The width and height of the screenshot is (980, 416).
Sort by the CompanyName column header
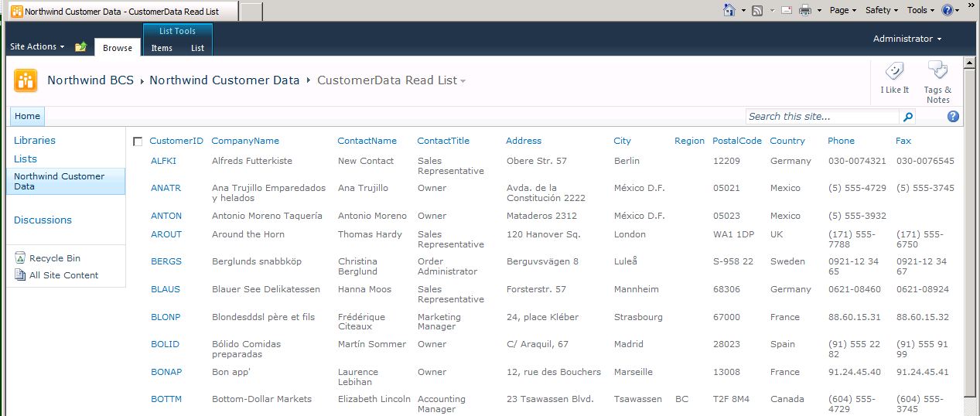point(245,141)
